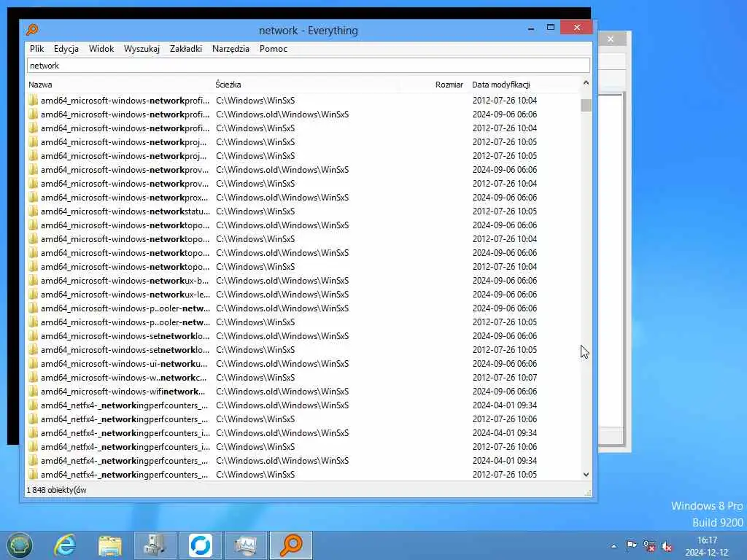The height and width of the screenshot is (560, 747).
Task: Select amd64_microsoft-windows-ui-networku... entry
Action: [x=124, y=363]
